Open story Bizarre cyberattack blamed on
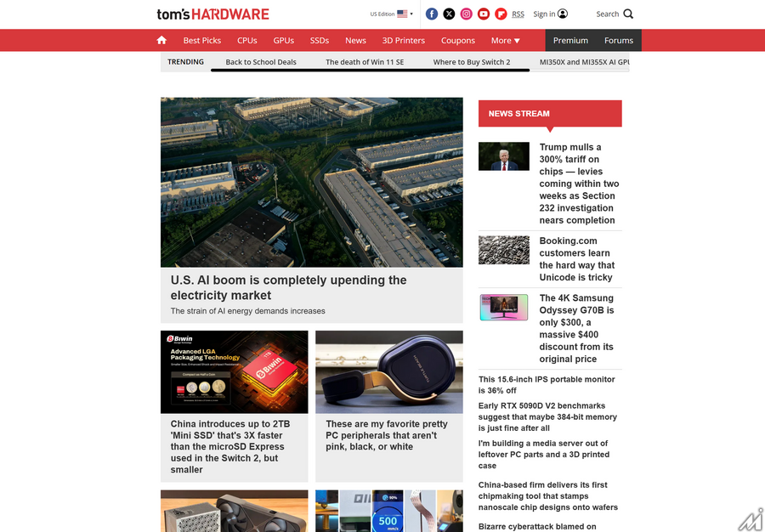The image size is (765, 532). tap(537, 527)
